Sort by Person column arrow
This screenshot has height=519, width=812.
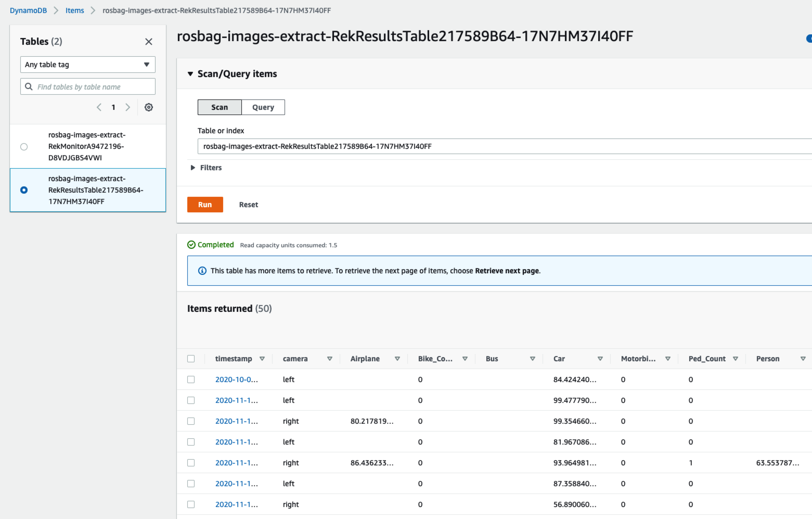click(x=803, y=359)
